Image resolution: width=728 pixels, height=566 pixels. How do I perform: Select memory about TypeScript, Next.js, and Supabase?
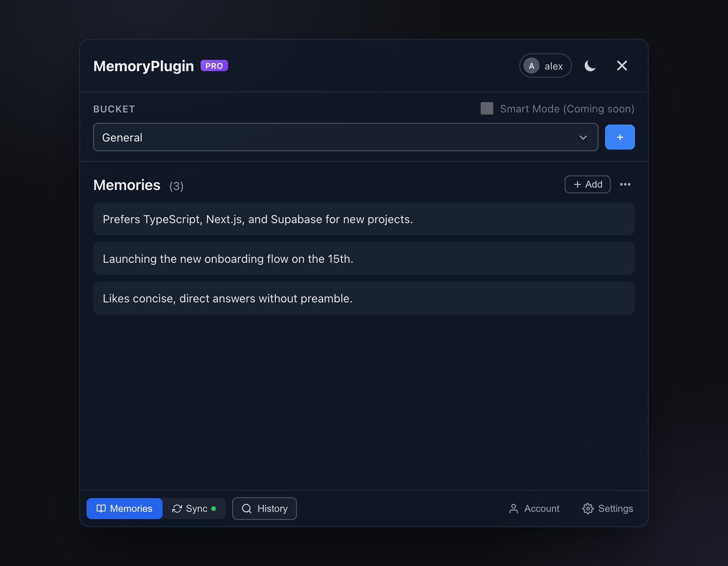point(364,219)
